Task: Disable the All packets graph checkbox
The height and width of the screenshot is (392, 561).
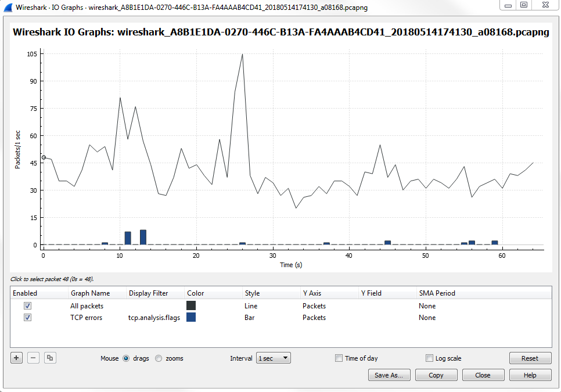Action: click(27, 305)
